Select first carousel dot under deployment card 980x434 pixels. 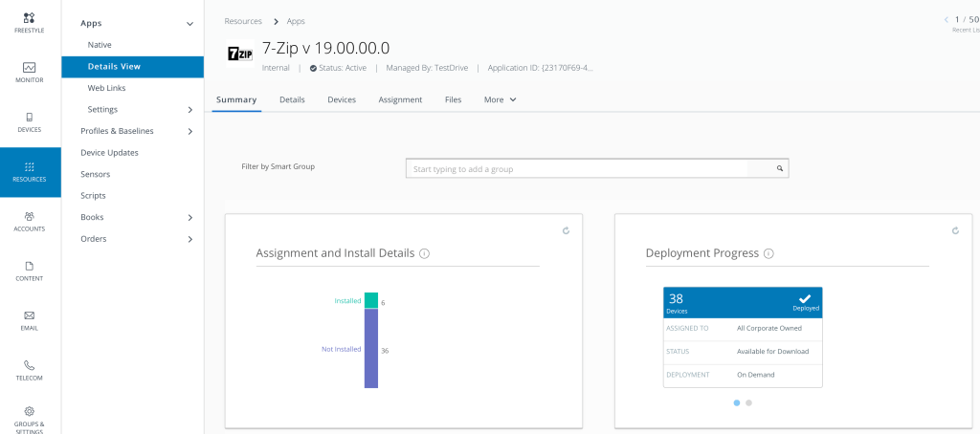tap(736, 402)
